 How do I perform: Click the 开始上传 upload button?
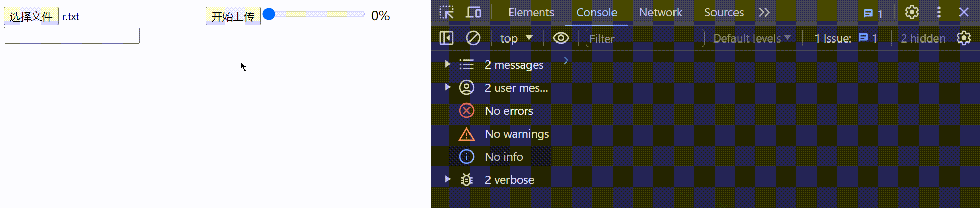[x=233, y=16]
